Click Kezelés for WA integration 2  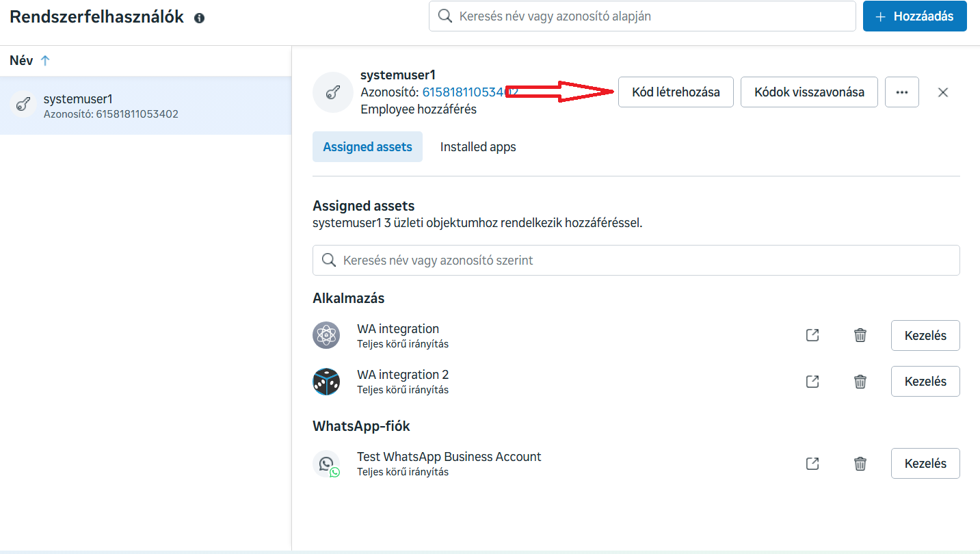tap(925, 382)
